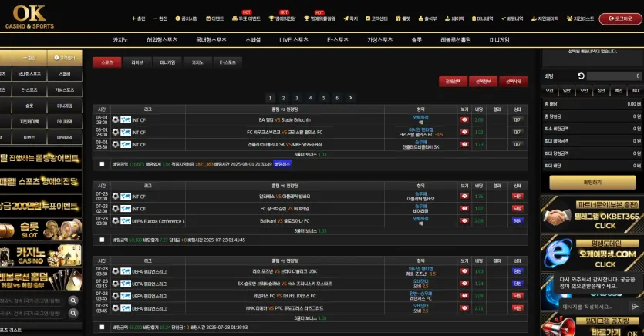Image resolution: width=644 pixels, height=336 pixels.
Task: Click the bet amount input field
Action: tap(614, 76)
